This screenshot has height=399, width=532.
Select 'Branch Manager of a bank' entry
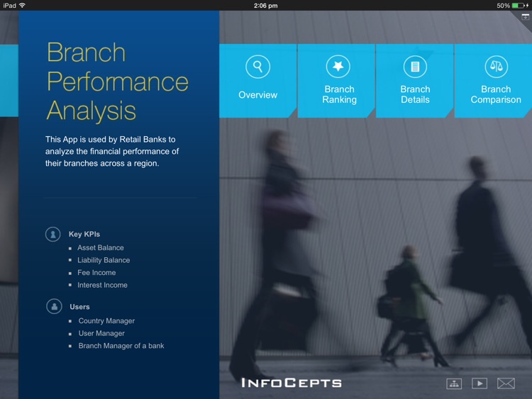click(x=121, y=346)
